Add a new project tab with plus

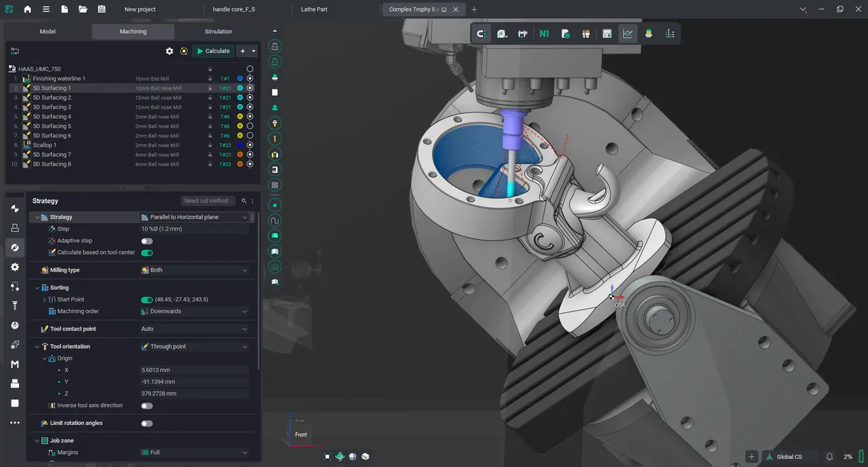(x=474, y=10)
